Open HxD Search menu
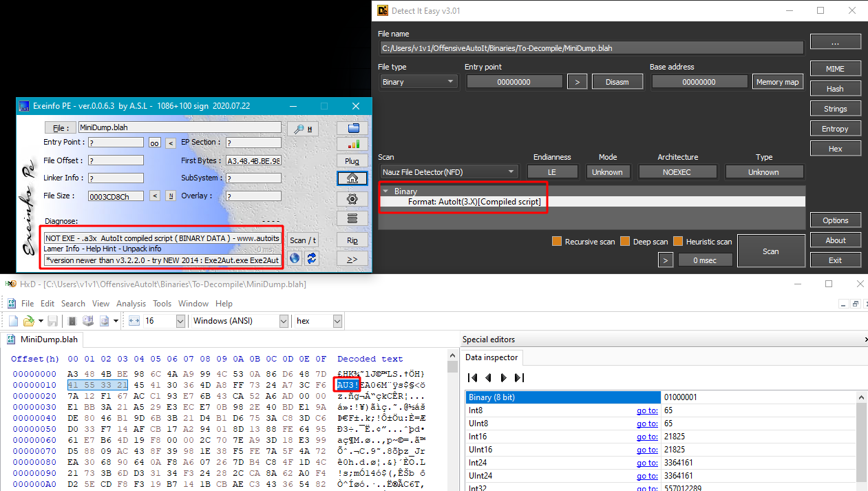Image resolution: width=868 pixels, height=491 pixels. 73,304
